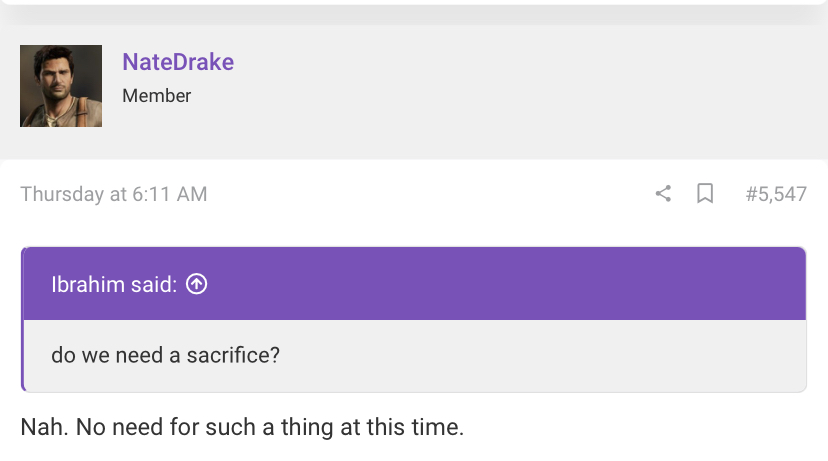Click the 'Member' user title
The image size is (828, 461).
[x=156, y=96]
